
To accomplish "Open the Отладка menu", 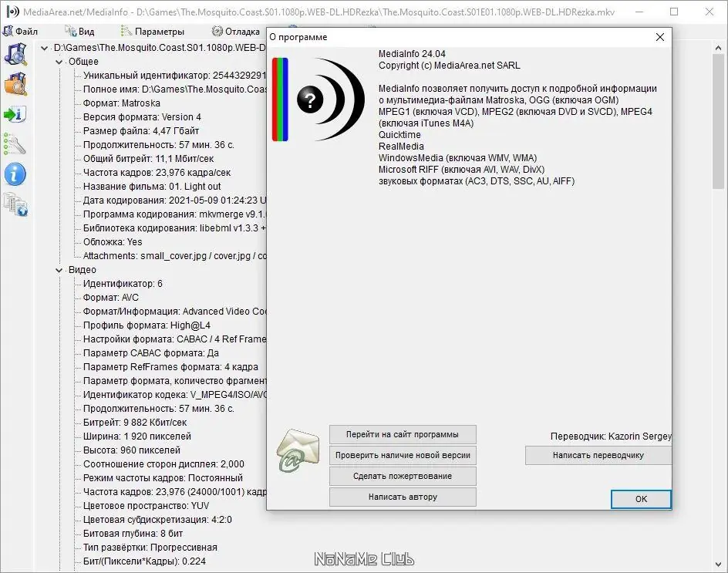I will [236, 31].
